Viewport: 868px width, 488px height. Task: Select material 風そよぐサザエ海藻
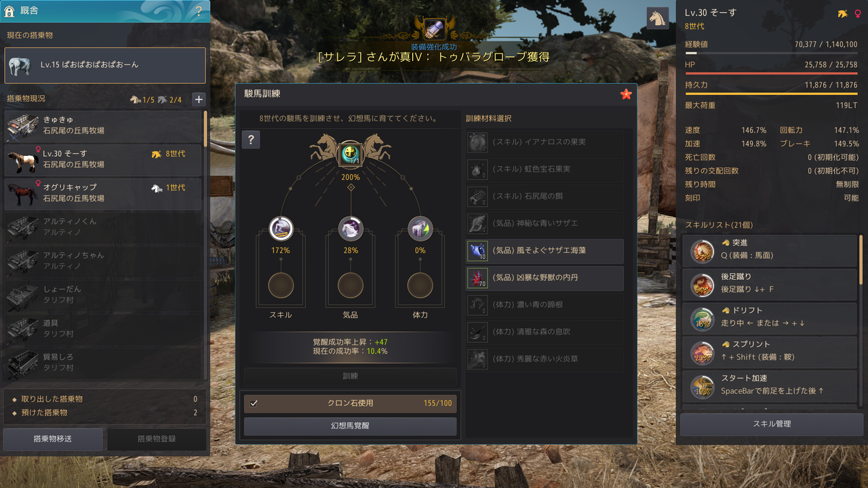(545, 251)
